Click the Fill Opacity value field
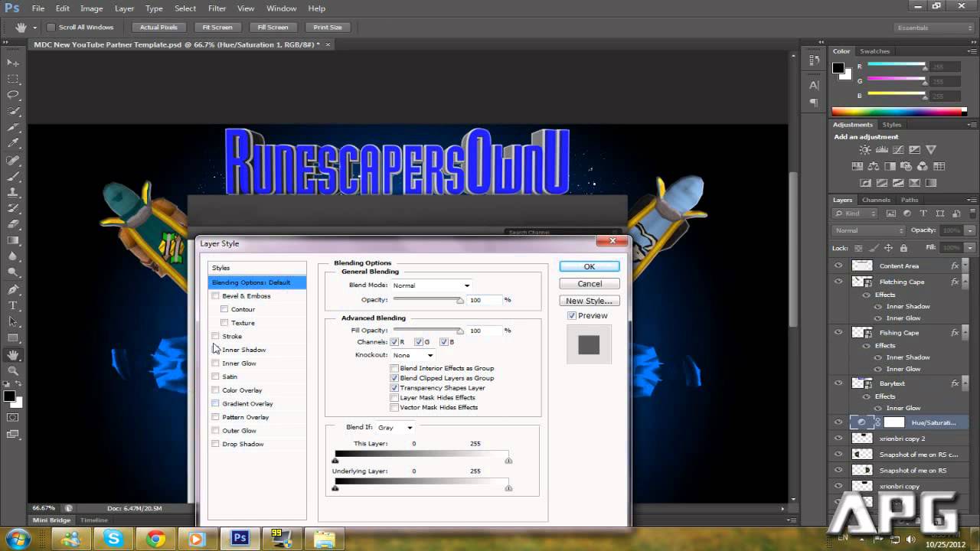Viewport: 980px width, 551px height. [x=484, y=331]
